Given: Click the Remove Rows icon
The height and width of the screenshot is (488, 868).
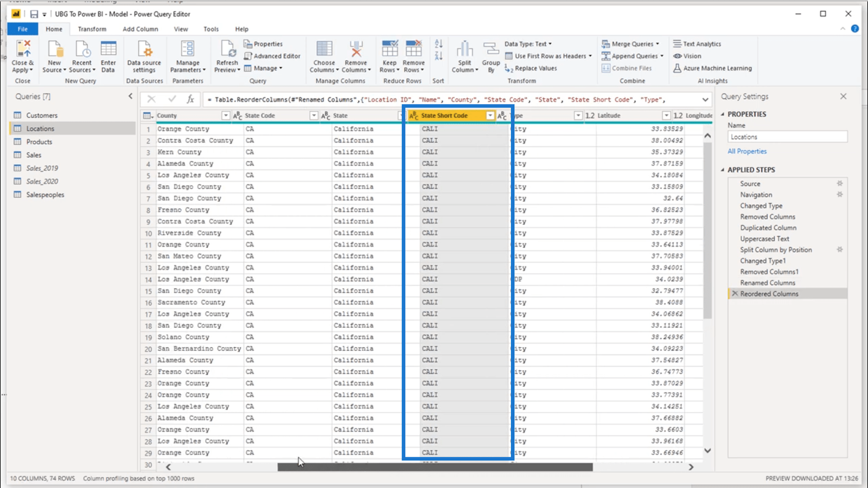Looking at the screenshot, I should [413, 49].
